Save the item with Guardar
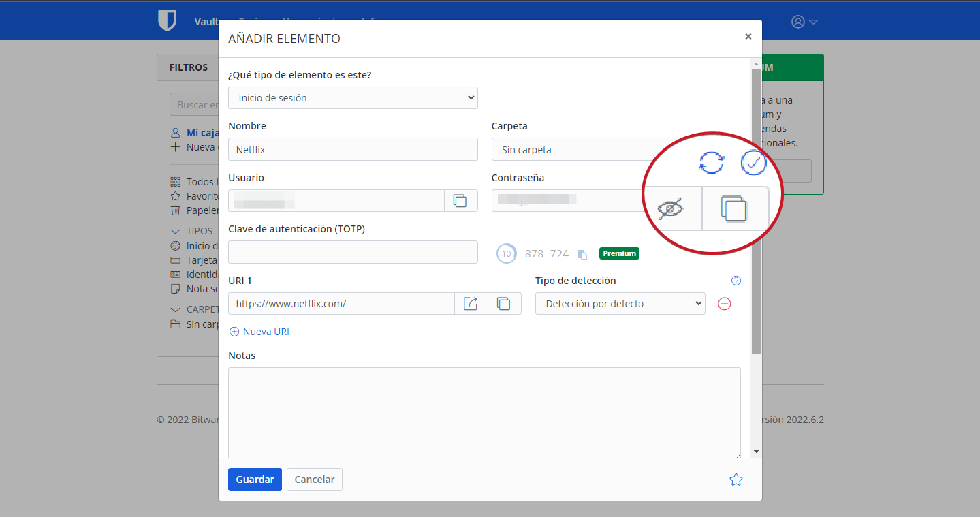Screen dimensions: 980x517 coord(255,480)
